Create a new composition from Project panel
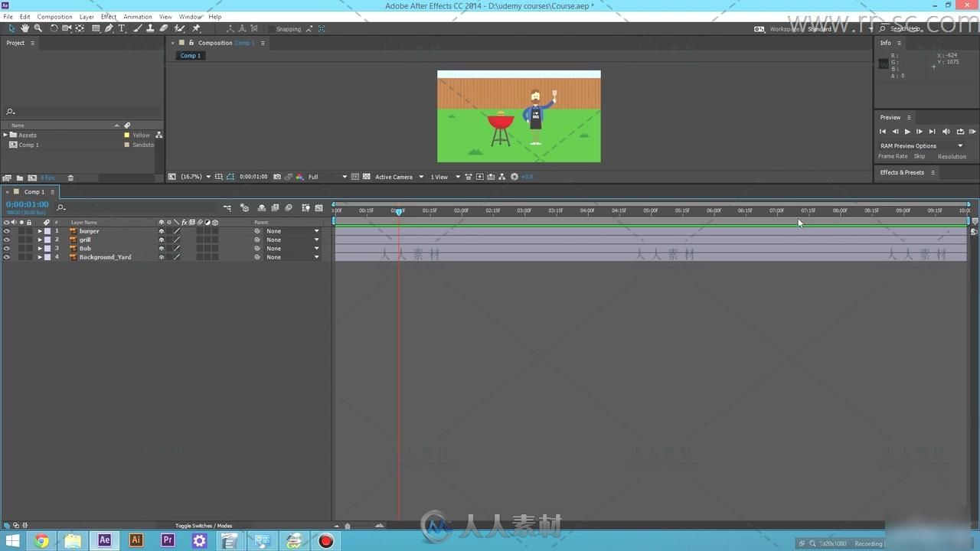This screenshot has height=551, width=980. pos(32,178)
